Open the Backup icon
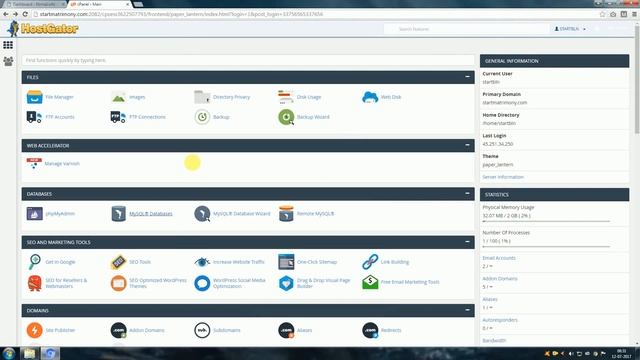 click(202, 117)
